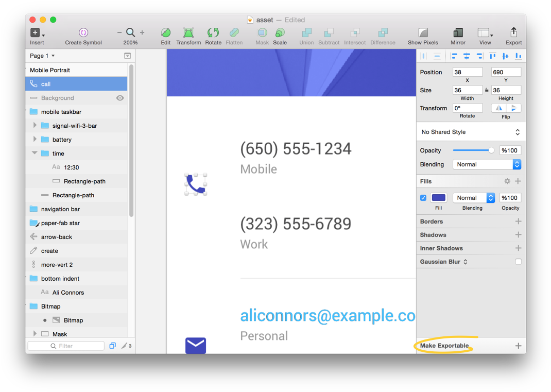The image size is (551, 392).
Task: Click the Create Symbol icon
Action: pos(83,32)
